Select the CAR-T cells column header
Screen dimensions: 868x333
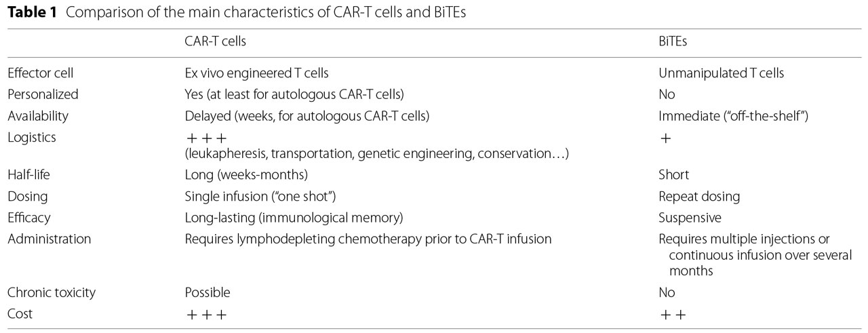(x=215, y=41)
